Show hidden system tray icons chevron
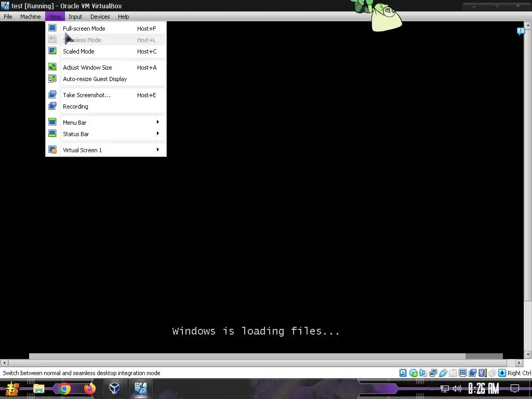Viewport: 532px width, 399px height. pos(432,389)
